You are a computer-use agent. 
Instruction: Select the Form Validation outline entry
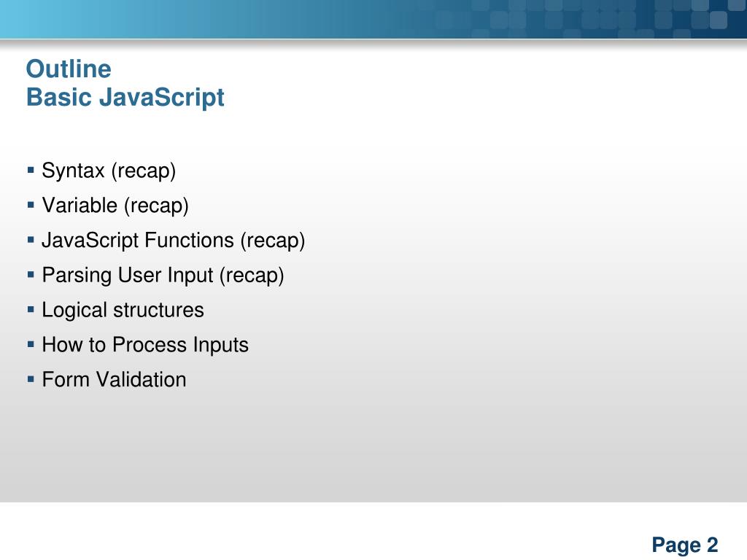(x=114, y=379)
